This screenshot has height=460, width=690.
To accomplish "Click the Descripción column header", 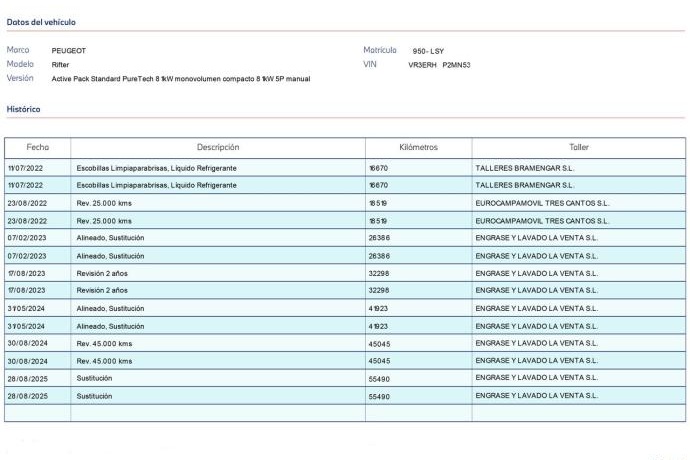I will point(217,147).
